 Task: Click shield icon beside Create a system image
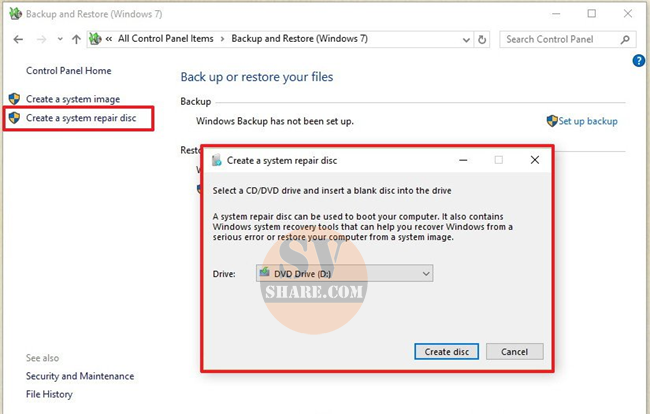point(14,99)
